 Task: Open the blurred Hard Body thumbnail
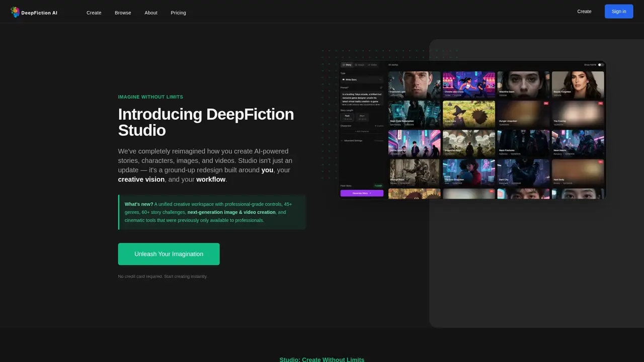[578, 172]
